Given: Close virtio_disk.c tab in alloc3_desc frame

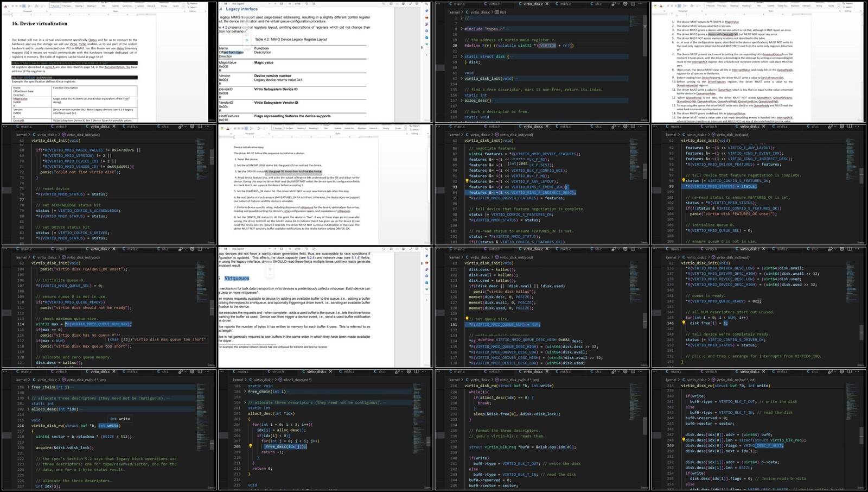Looking at the screenshot, I should (331, 371).
